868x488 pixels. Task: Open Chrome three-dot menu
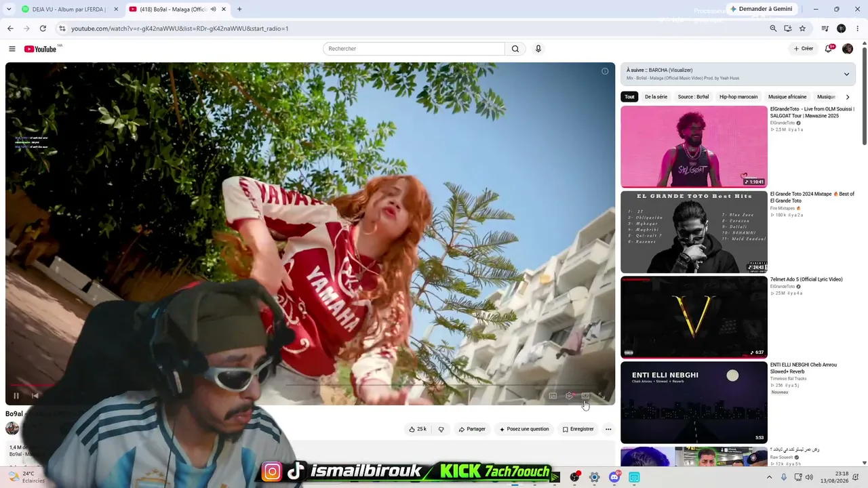[858, 28]
